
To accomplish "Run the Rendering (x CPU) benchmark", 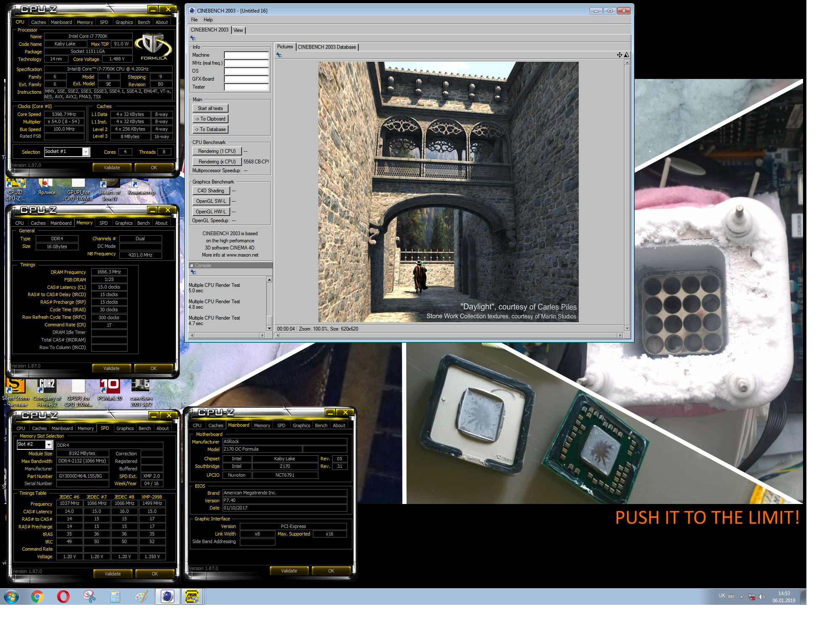I will 217,162.
